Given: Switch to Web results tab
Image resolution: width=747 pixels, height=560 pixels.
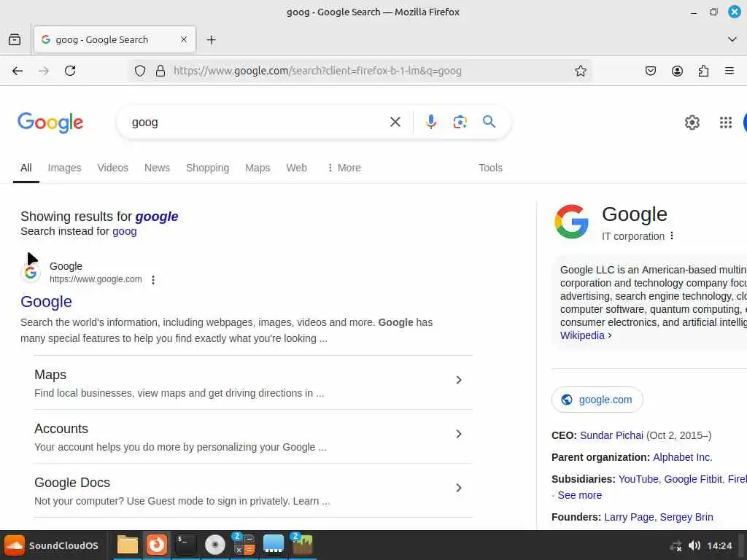Looking at the screenshot, I should click(296, 168).
